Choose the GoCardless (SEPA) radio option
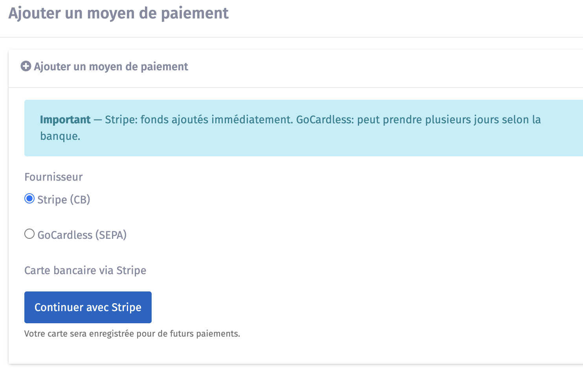 [x=29, y=234]
